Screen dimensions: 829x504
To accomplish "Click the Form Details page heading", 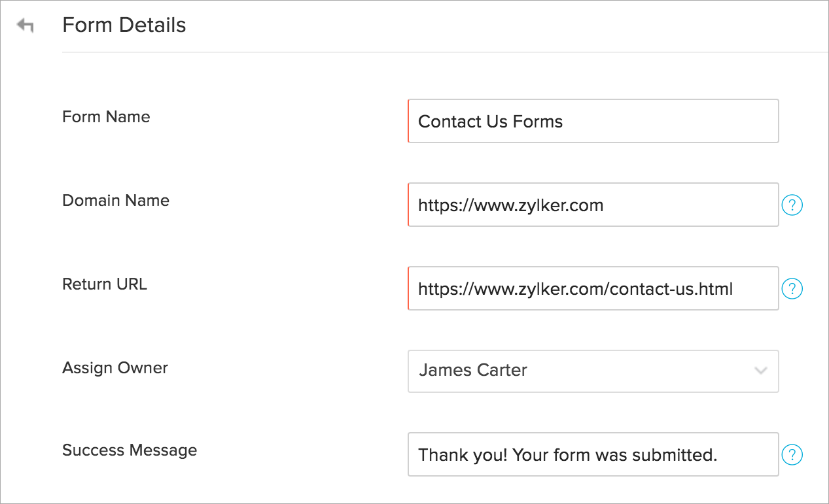I will (124, 25).
